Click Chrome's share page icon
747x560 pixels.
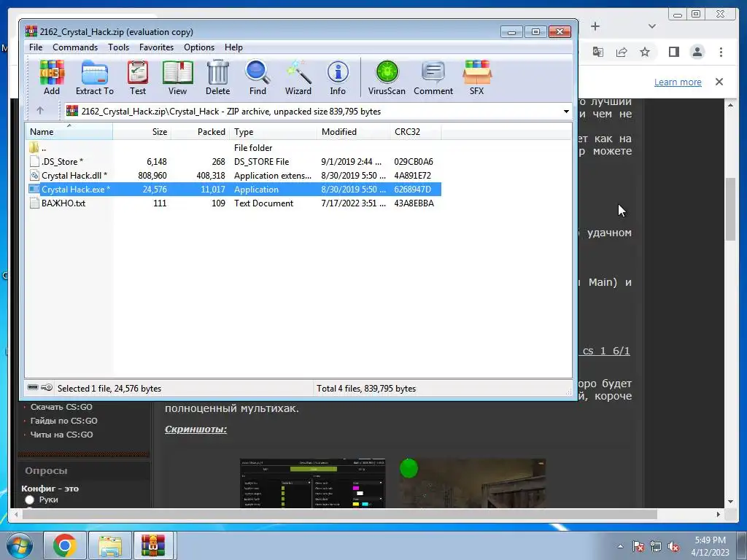point(622,52)
